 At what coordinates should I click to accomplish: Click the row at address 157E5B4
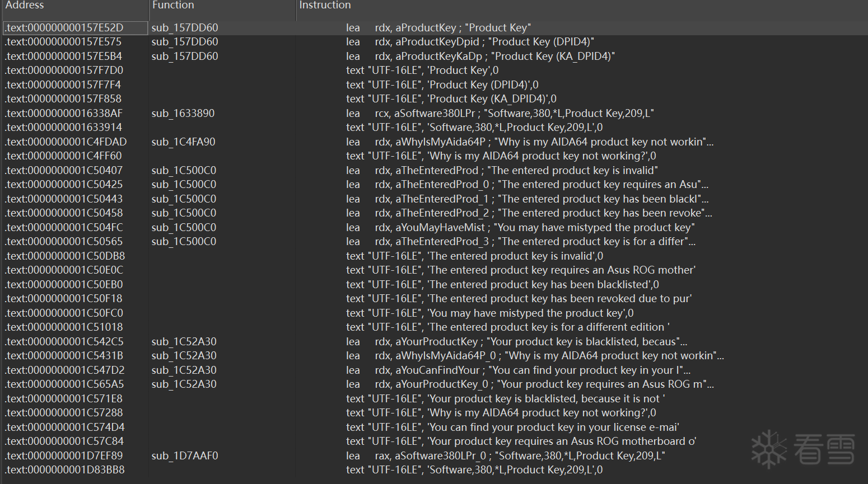coord(63,56)
